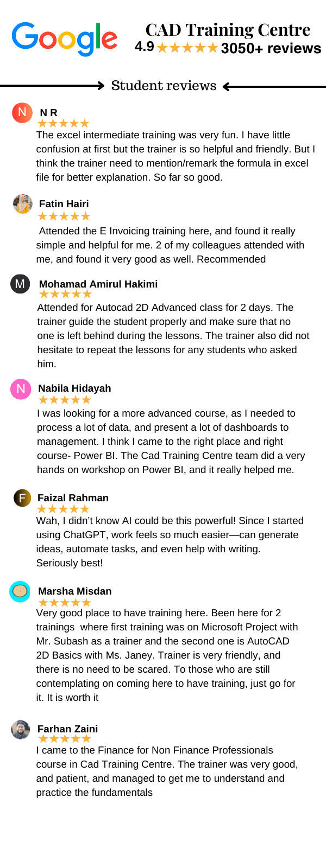Viewport: 326px width, 868px height.
Task: Click N R's orange avatar icon
Action: click(x=22, y=112)
